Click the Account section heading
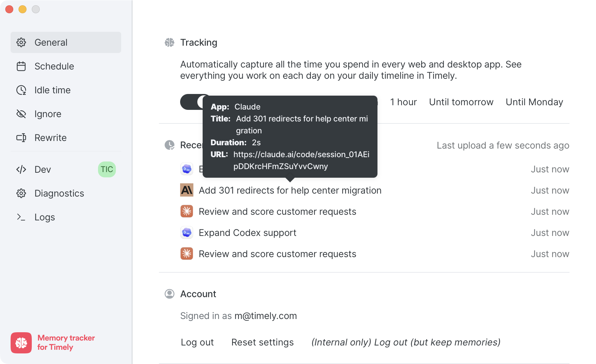The image size is (596, 364). coord(198,294)
